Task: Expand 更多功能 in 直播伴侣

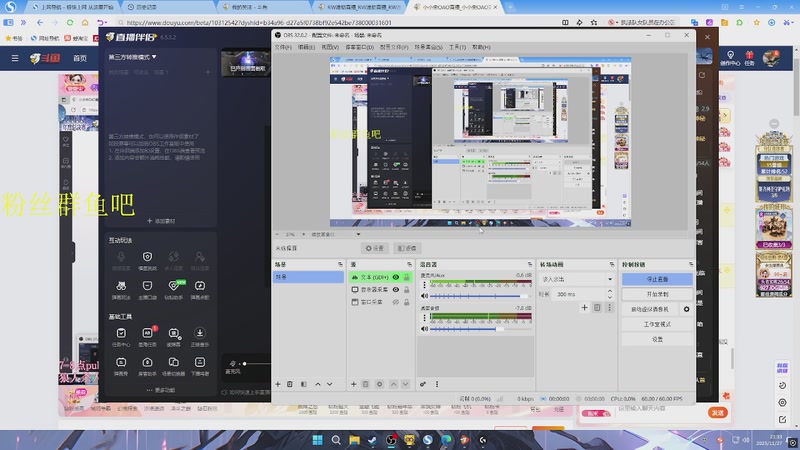Action: pyautogui.click(x=161, y=390)
